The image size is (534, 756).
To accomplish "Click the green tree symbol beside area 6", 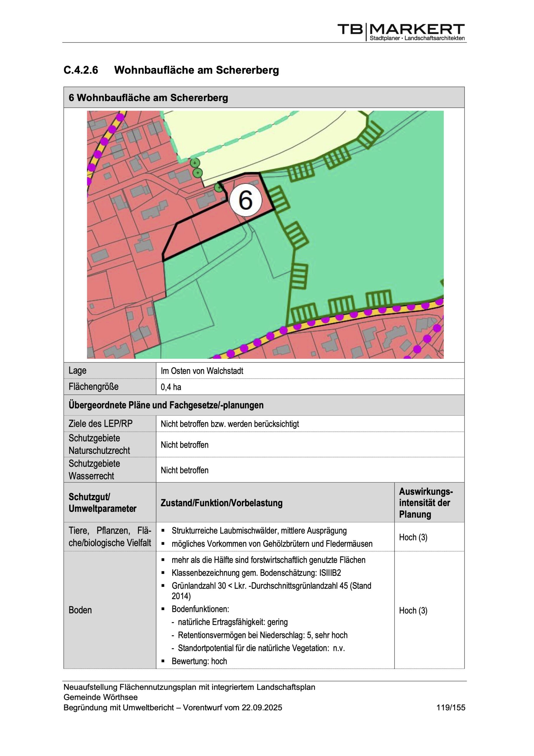I will coord(219,188).
